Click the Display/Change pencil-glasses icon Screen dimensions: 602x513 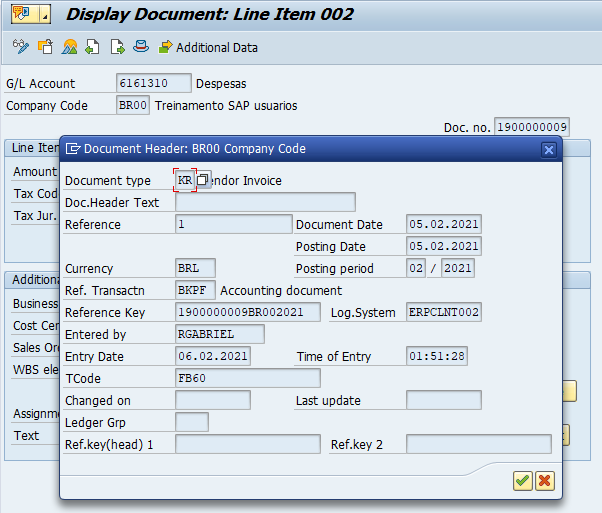click(x=21, y=47)
